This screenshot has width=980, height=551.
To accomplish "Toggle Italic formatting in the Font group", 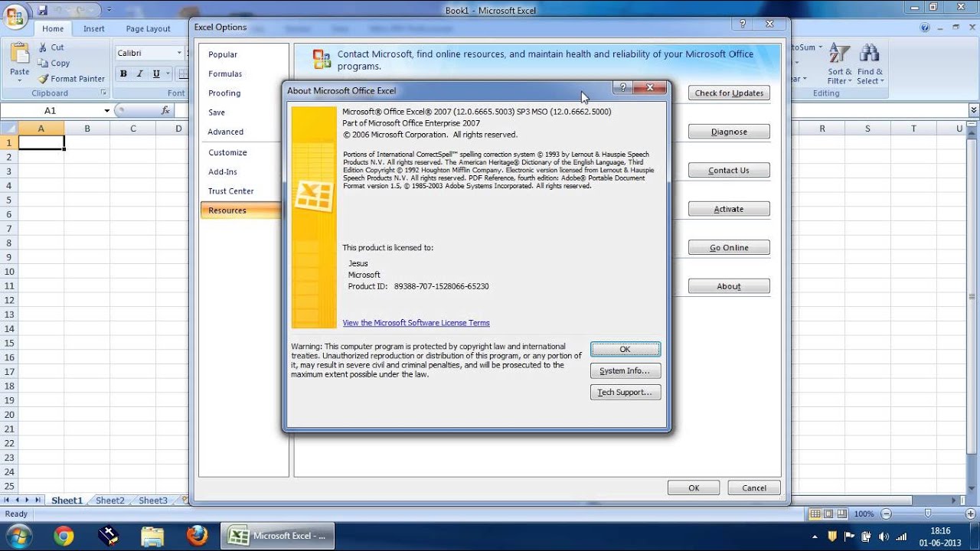I will tap(139, 74).
